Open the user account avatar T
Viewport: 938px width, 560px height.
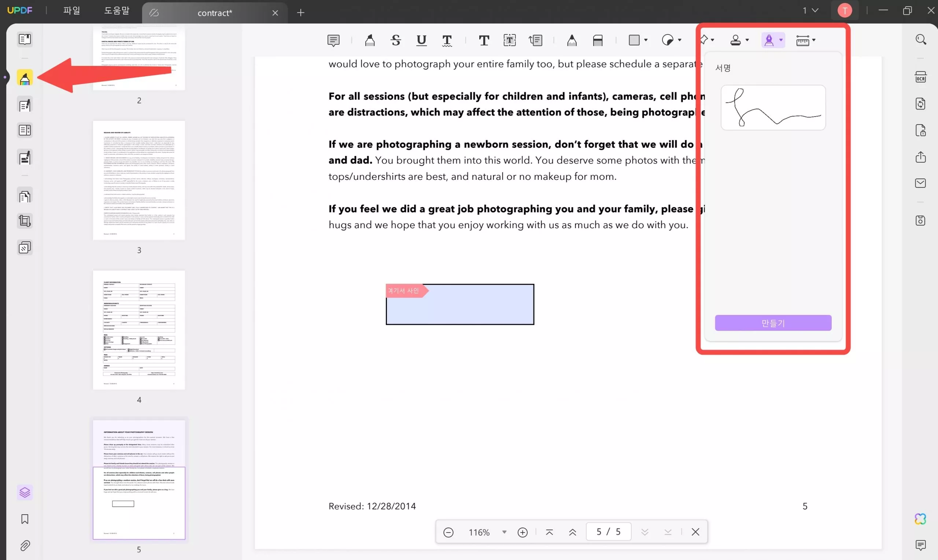point(845,11)
